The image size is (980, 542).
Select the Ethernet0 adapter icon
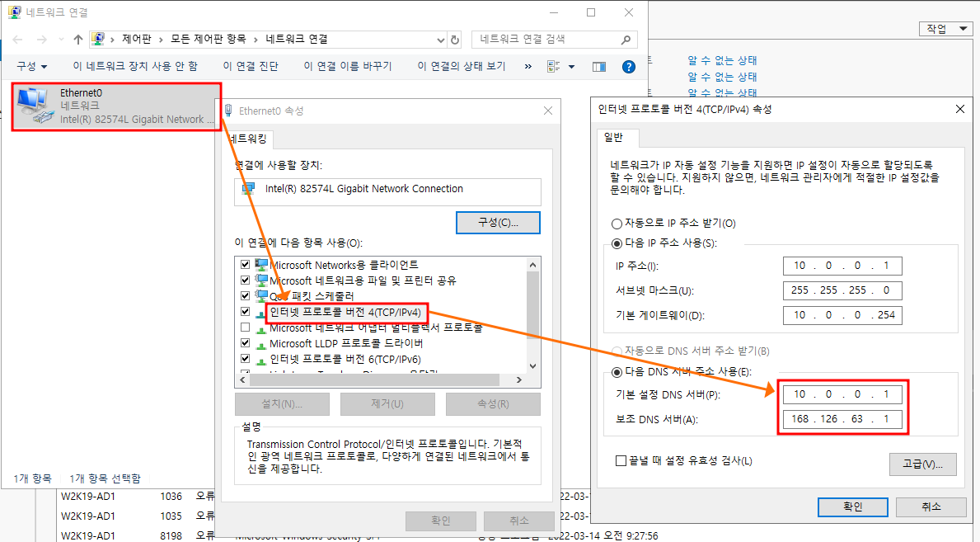[35, 106]
